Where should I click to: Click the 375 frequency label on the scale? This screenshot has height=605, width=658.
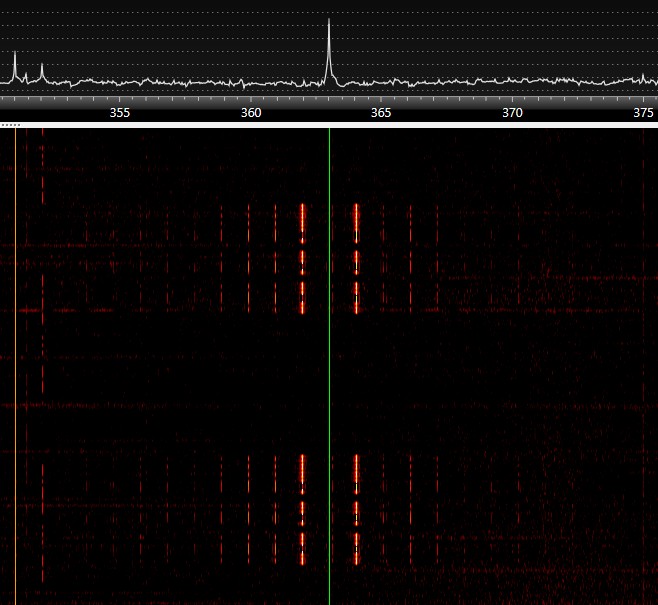pos(644,113)
